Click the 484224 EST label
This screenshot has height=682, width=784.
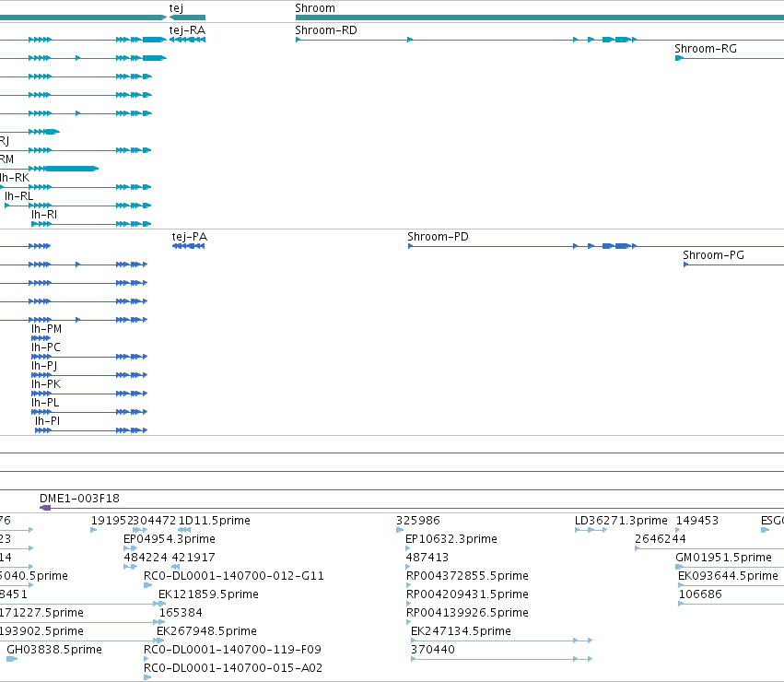click(x=146, y=558)
